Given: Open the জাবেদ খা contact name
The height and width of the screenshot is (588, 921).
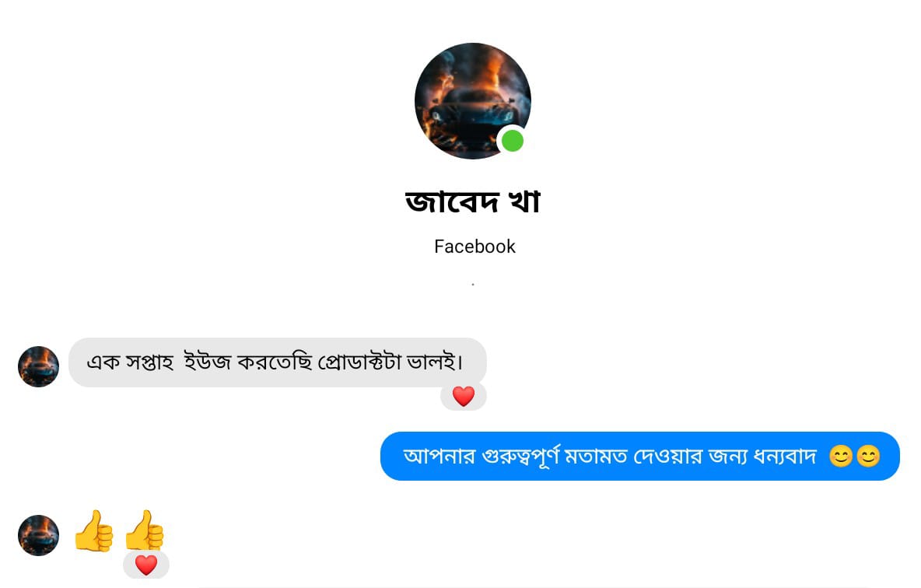Looking at the screenshot, I should point(473,201).
